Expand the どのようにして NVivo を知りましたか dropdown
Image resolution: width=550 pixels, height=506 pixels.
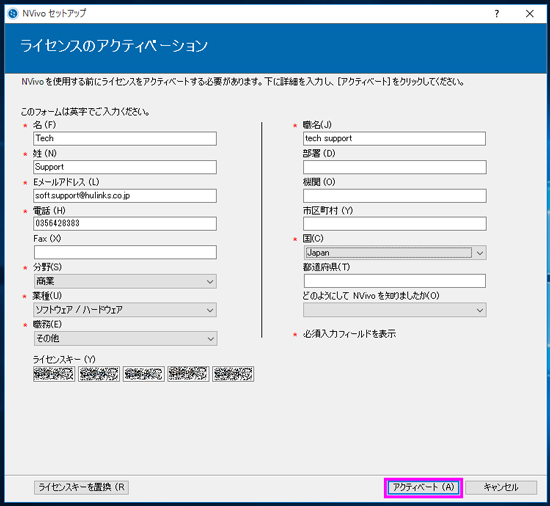395,310
